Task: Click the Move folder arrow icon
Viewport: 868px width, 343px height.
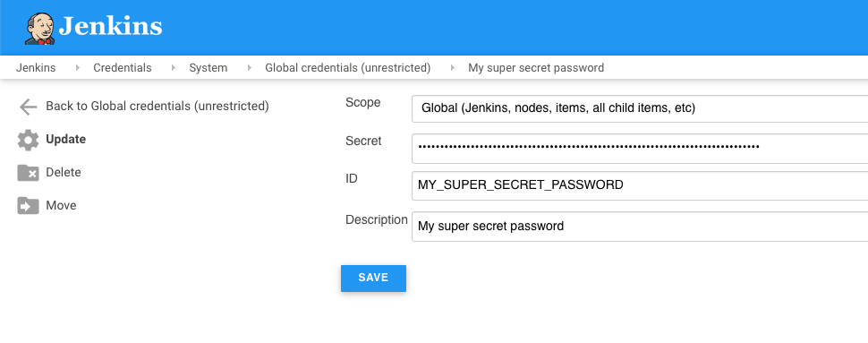Action: [x=29, y=206]
